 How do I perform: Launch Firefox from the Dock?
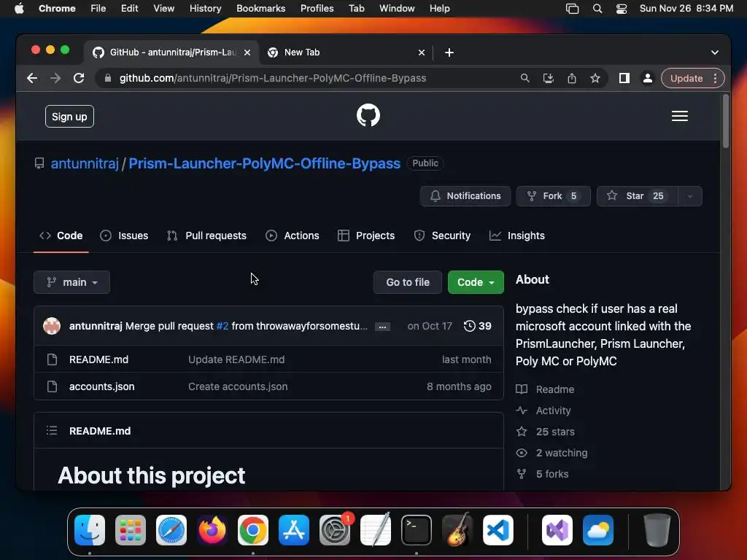[x=212, y=530]
